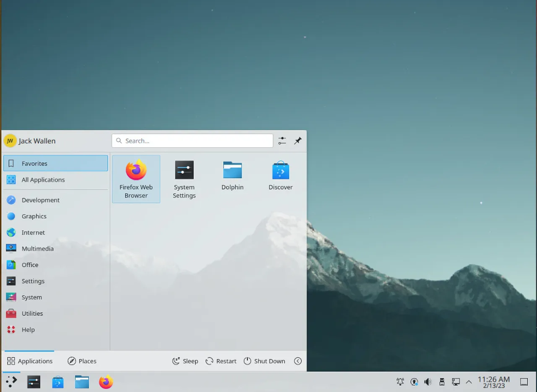
Task: Open the network tray icon
Action: coord(456,382)
